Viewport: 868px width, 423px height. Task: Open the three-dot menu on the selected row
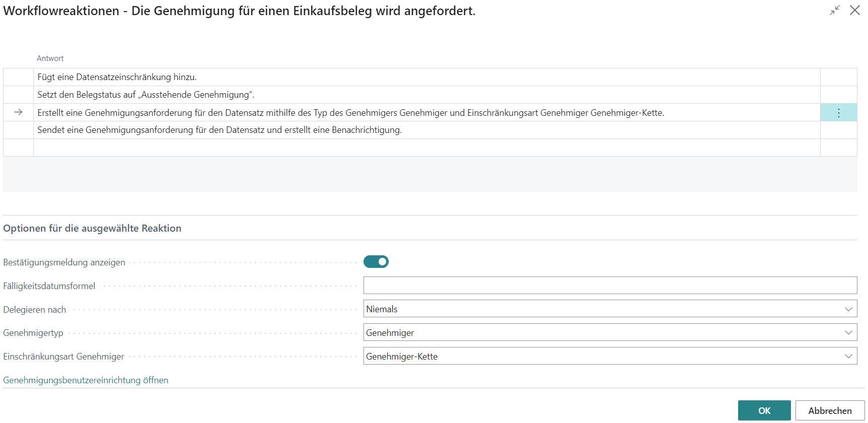[838, 113]
